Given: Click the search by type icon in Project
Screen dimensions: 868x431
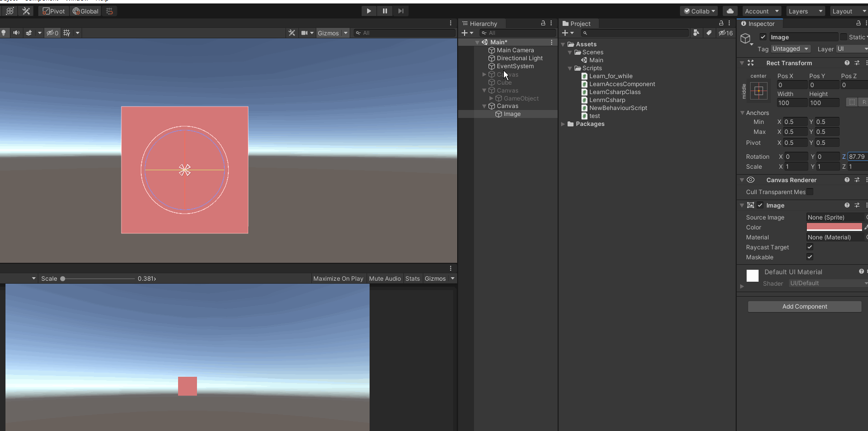Looking at the screenshot, I should pos(696,33).
